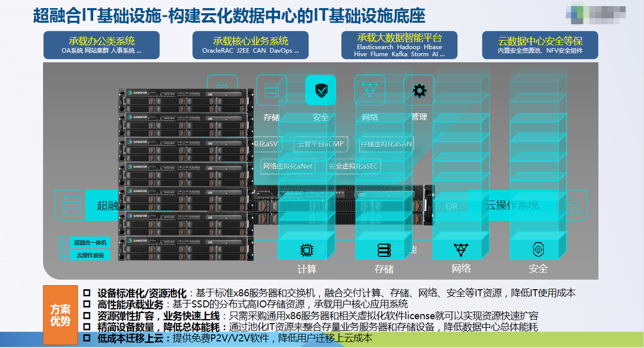Click the network icon right of 云操作系统 bar
Screen dimensions: 644x348
(x=573, y=205)
